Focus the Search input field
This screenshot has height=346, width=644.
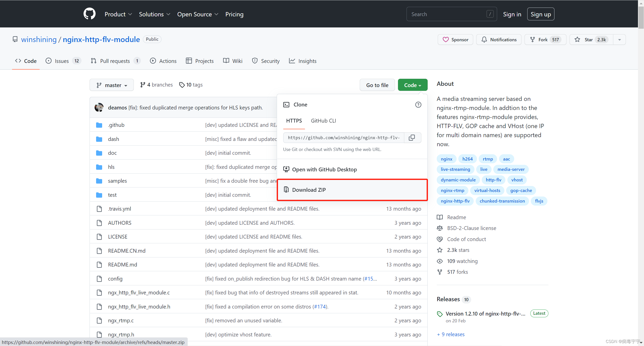point(452,14)
